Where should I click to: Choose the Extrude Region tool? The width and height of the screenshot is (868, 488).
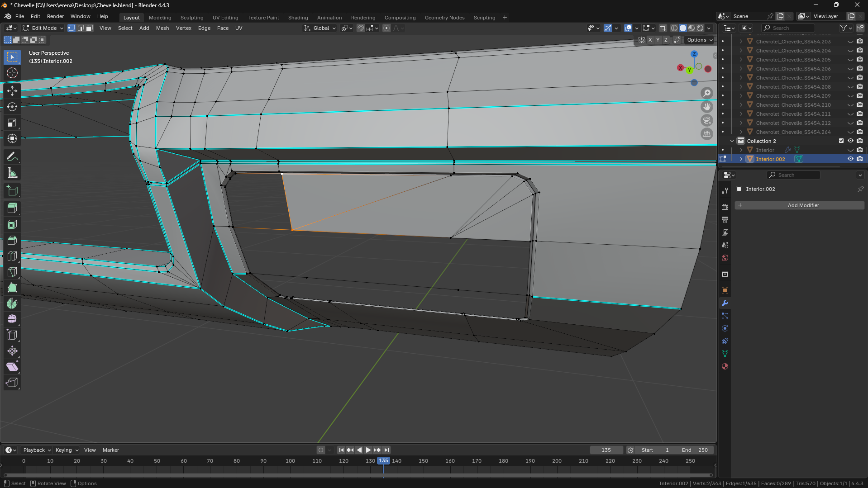[x=12, y=208]
